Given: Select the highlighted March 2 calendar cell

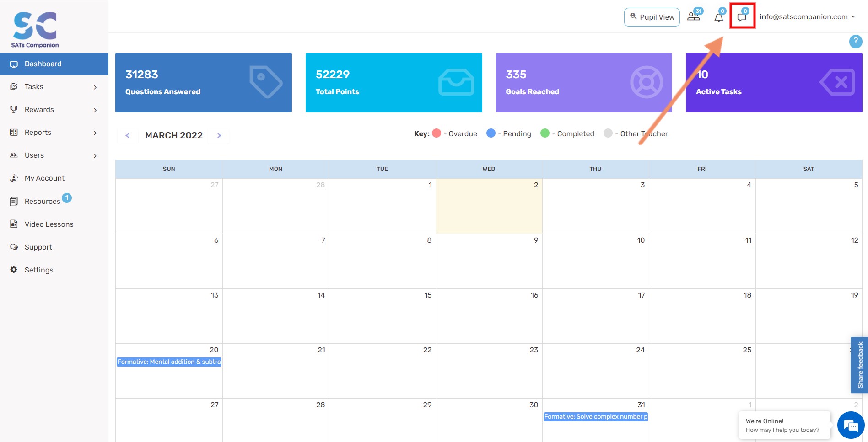Looking at the screenshot, I should pyautogui.click(x=489, y=206).
